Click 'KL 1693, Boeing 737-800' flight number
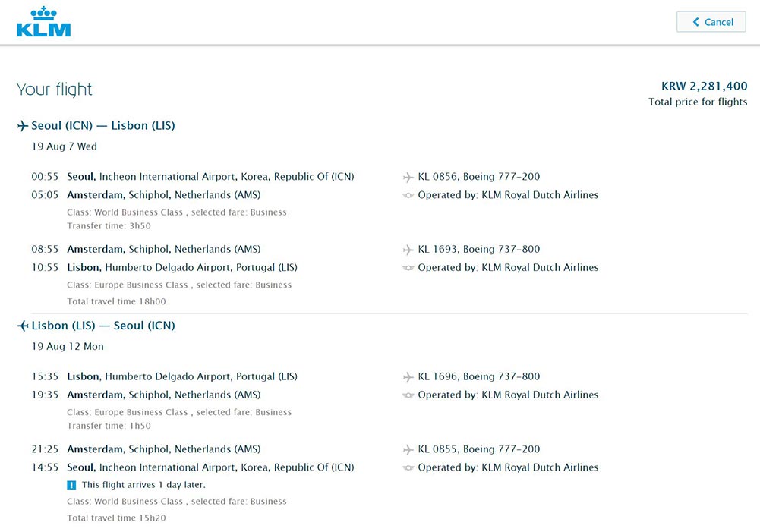 pyautogui.click(x=479, y=250)
